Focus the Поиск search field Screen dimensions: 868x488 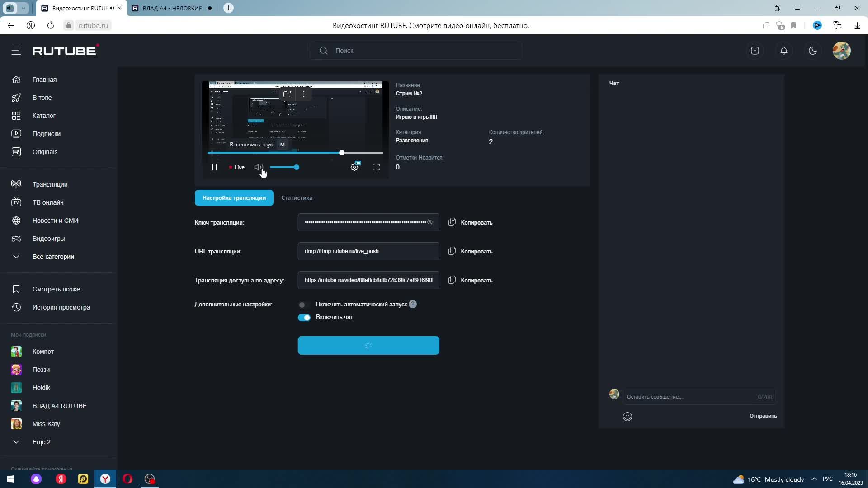tap(416, 51)
